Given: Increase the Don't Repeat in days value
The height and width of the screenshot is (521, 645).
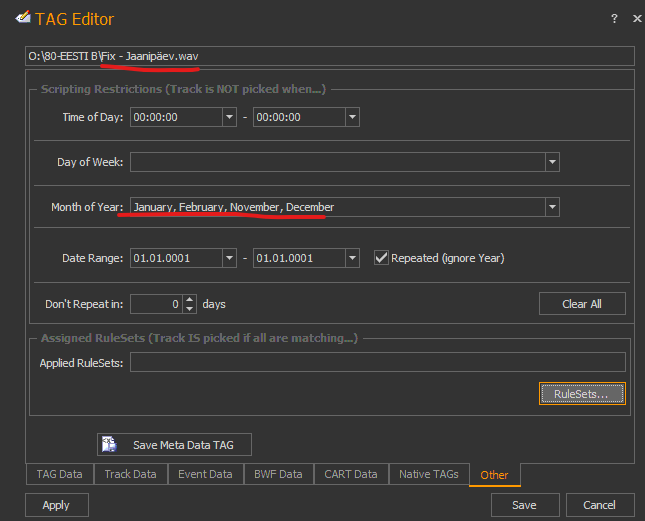Looking at the screenshot, I should 190,298.
